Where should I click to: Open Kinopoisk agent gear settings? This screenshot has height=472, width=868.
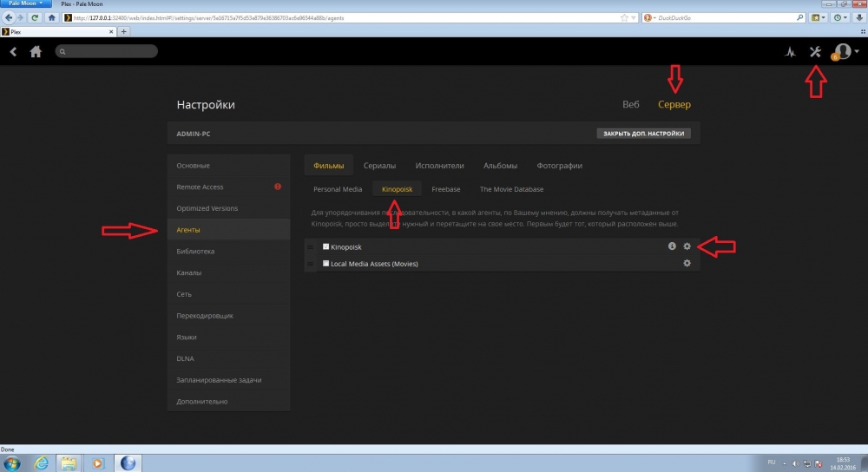(x=687, y=246)
